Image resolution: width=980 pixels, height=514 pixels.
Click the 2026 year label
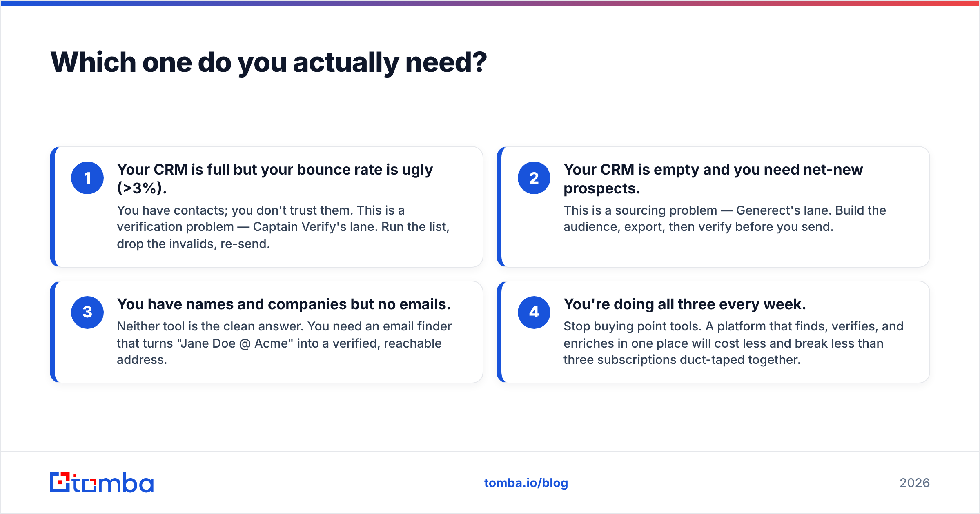915,483
